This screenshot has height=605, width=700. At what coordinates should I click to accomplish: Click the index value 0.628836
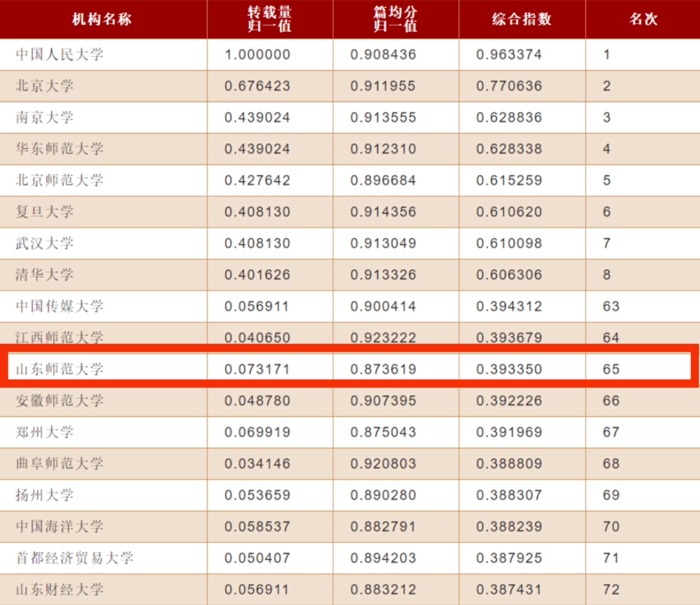pos(509,117)
